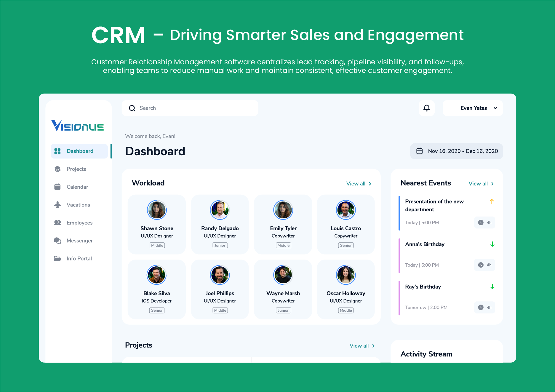555x392 pixels.
Task: Click the yellow priority arrow on Presentation event
Action: pyautogui.click(x=492, y=201)
